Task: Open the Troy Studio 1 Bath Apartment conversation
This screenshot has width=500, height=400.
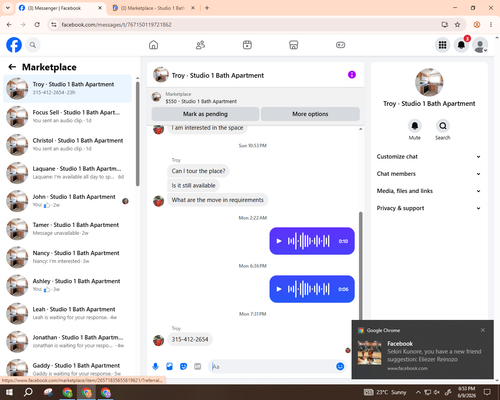Action: click(x=67, y=89)
